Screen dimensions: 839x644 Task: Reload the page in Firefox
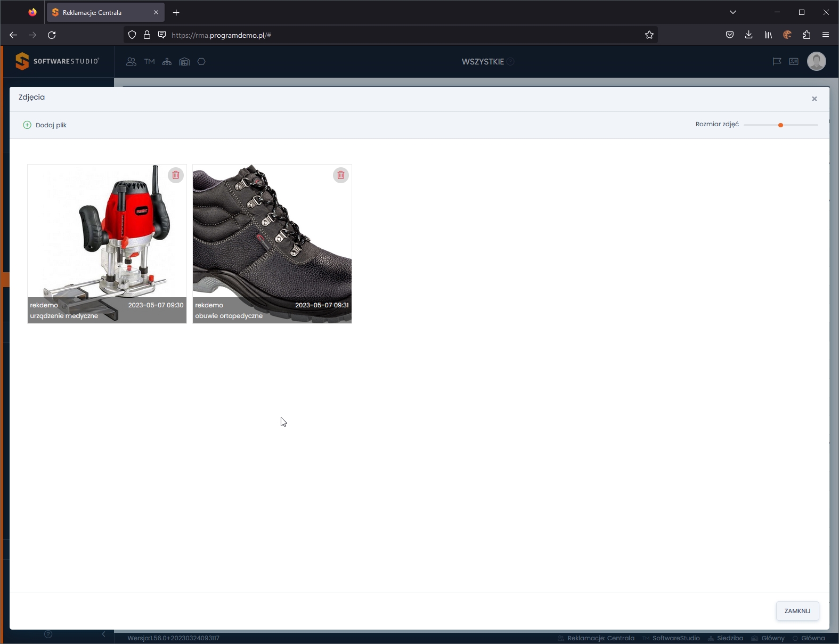[x=52, y=35]
